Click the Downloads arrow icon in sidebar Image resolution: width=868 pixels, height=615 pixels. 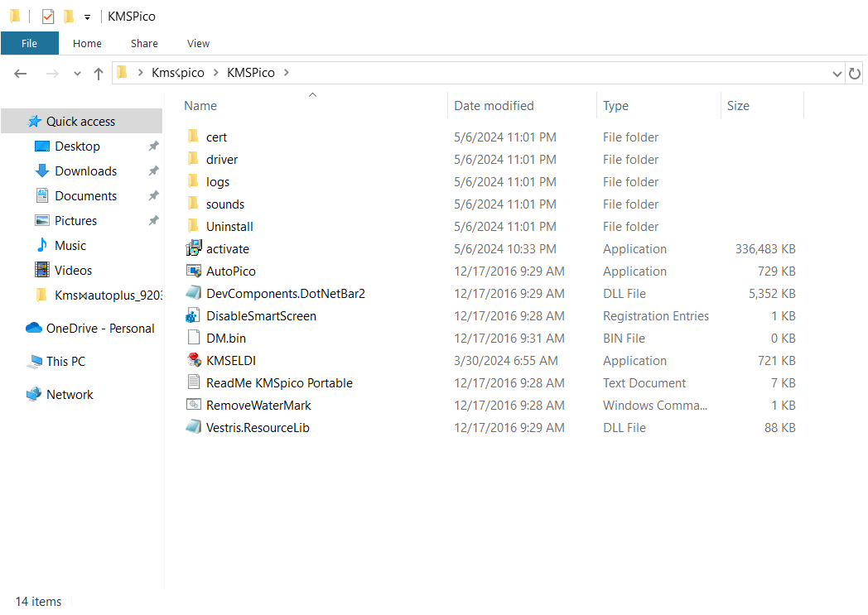[x=42, y=171]
